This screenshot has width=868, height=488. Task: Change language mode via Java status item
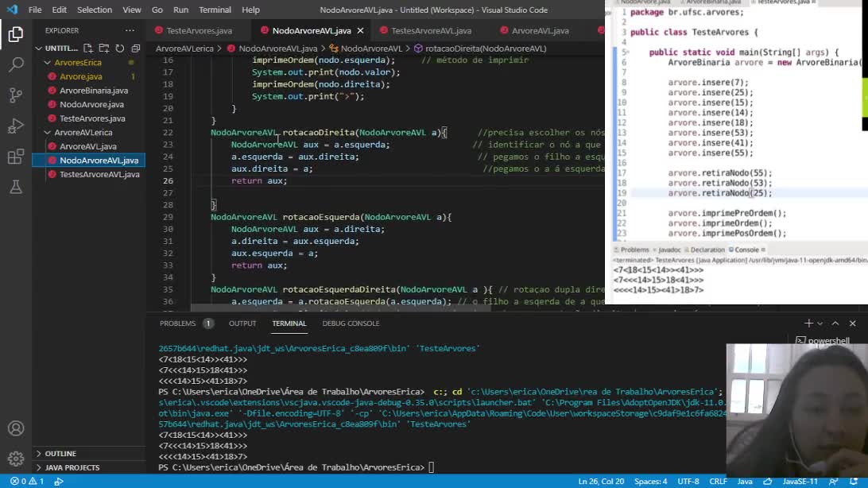point(745,482)
